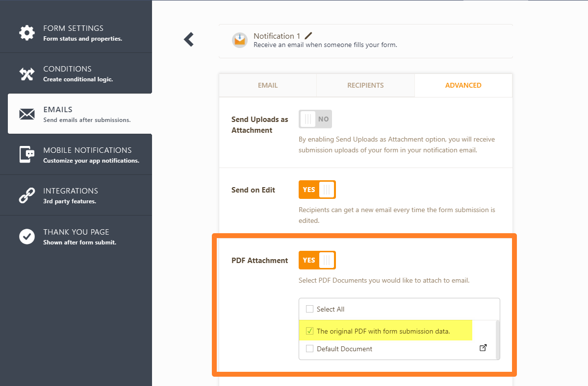588x386 pixels.
Task: Click the PDF document list scrollbar
Action: pyautogui.click(x=497, y=339)
